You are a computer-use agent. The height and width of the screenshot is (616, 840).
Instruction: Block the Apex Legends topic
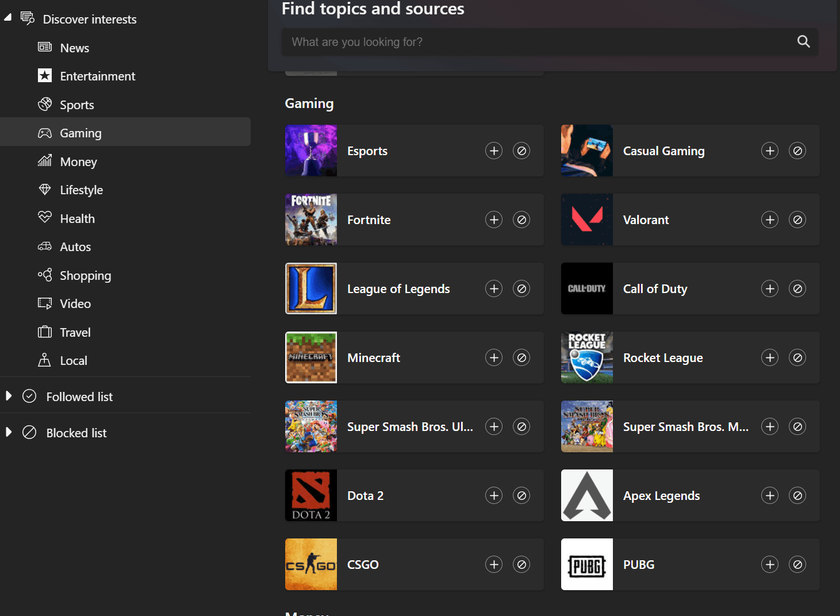[x=797, y=495]
